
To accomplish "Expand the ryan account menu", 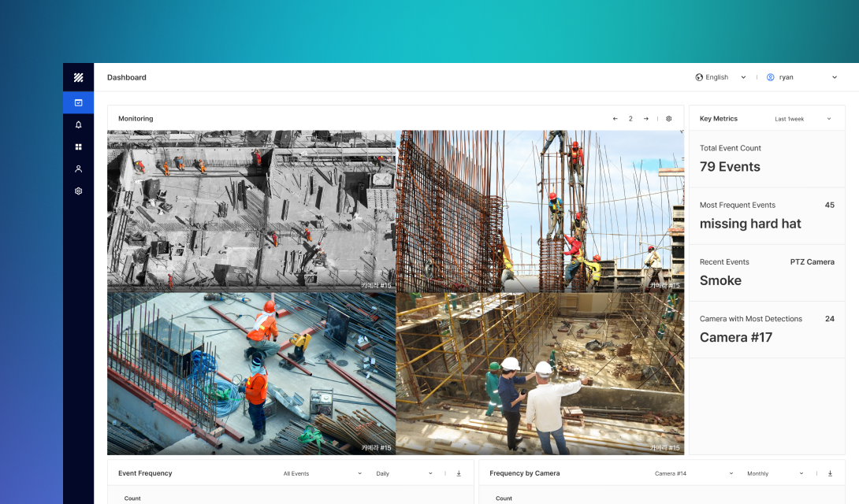I will coord(835,77).
